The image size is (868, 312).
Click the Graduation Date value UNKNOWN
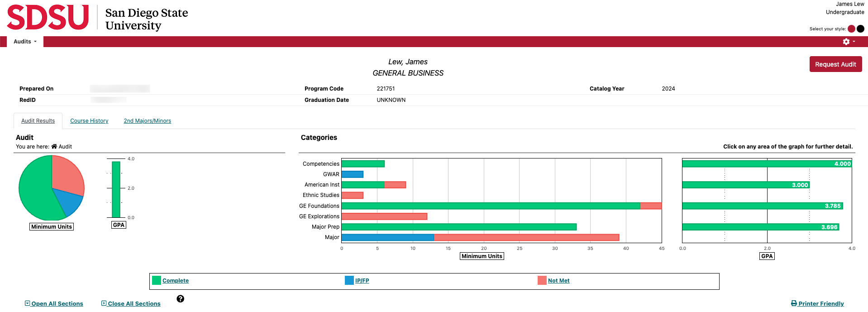click(391, 100)
